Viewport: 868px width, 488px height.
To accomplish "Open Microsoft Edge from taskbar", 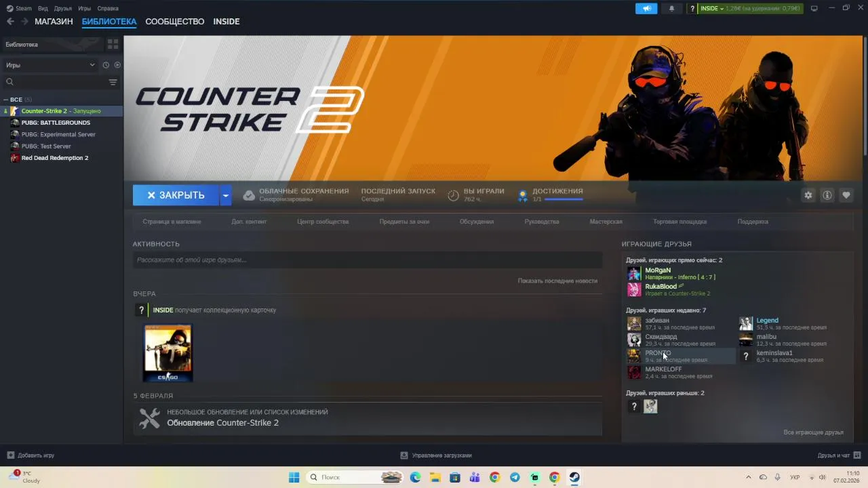I will 415,477.
